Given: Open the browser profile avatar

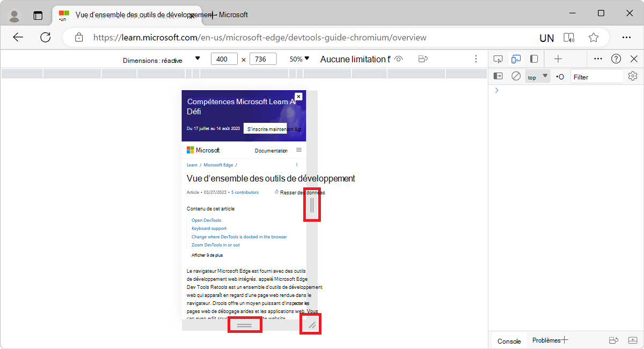Looking at the screenshot, I should (x=14, y=16).
